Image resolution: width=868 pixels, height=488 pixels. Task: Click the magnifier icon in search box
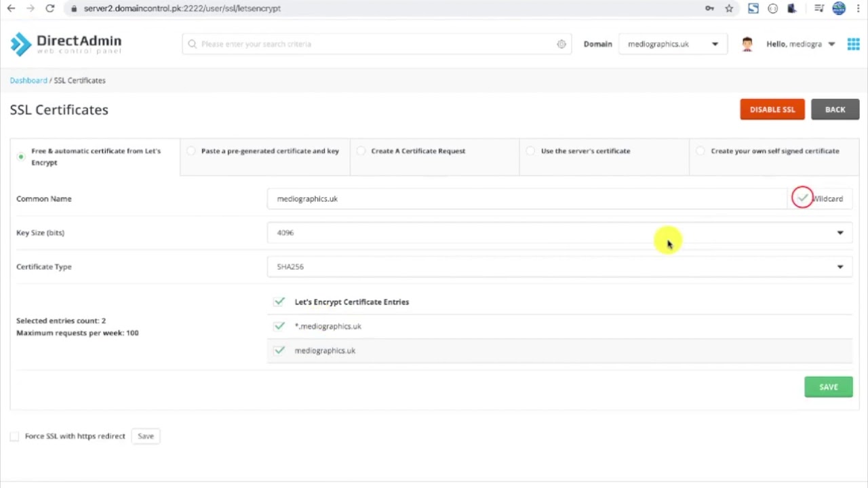[193, 44]
